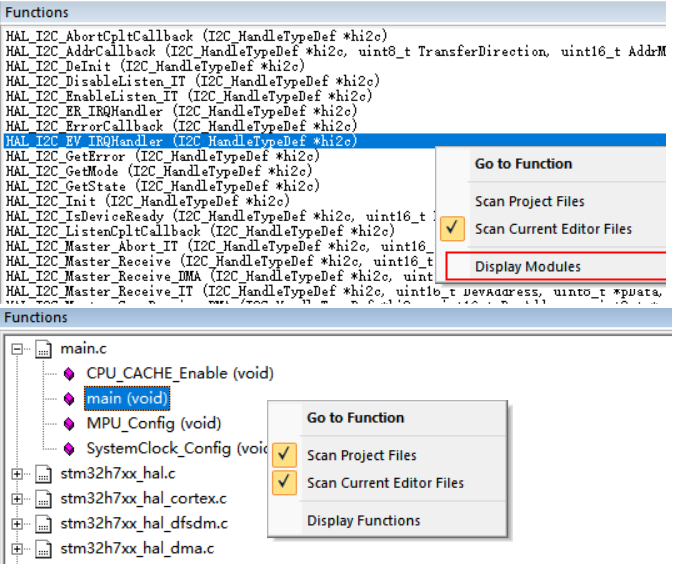
Task: Expand the stm32h7xx_hal.c tree node
Action: pyautogui.click(x=18, y=473)
